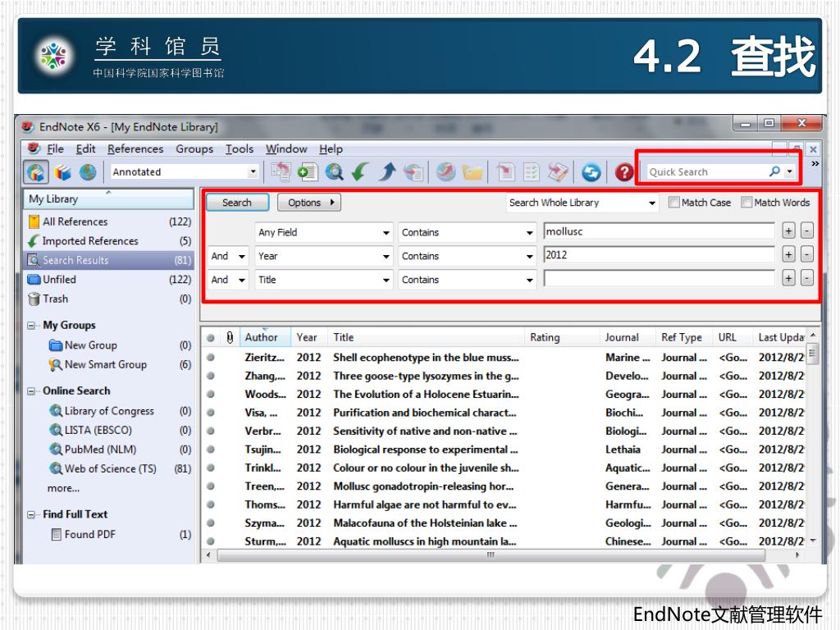Click the Copy to Local Library icon
The height and width of the screenshot is (630, 840).
[x=281, y=172]
